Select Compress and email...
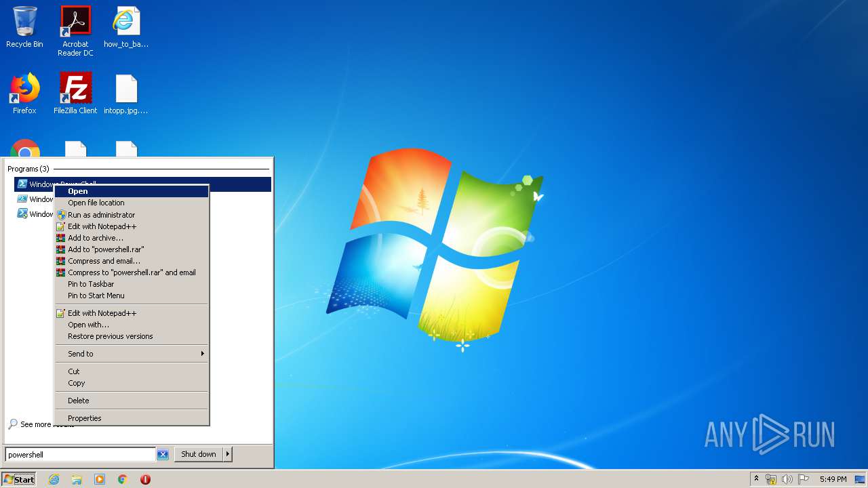868x488 pixels. tap(132, 261)
